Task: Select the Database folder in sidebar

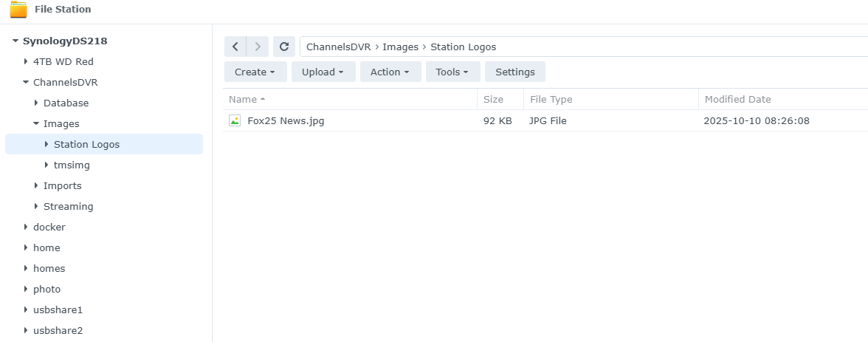Action: point(66,103)
